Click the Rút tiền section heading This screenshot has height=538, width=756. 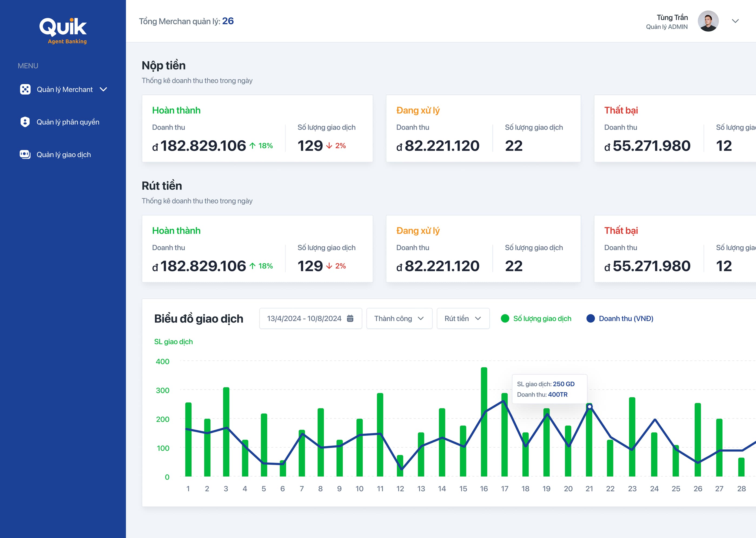click(162, 186)
